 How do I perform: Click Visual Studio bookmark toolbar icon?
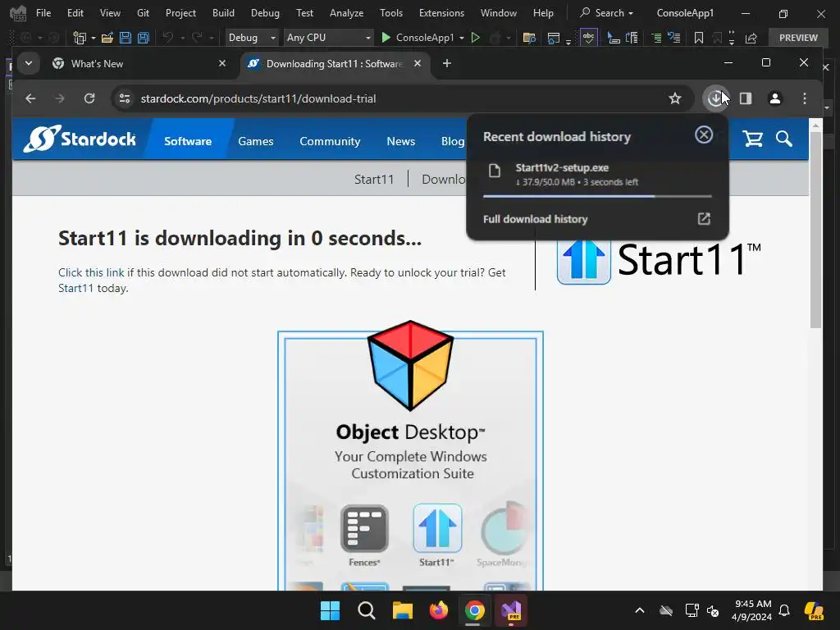(699, 38)
